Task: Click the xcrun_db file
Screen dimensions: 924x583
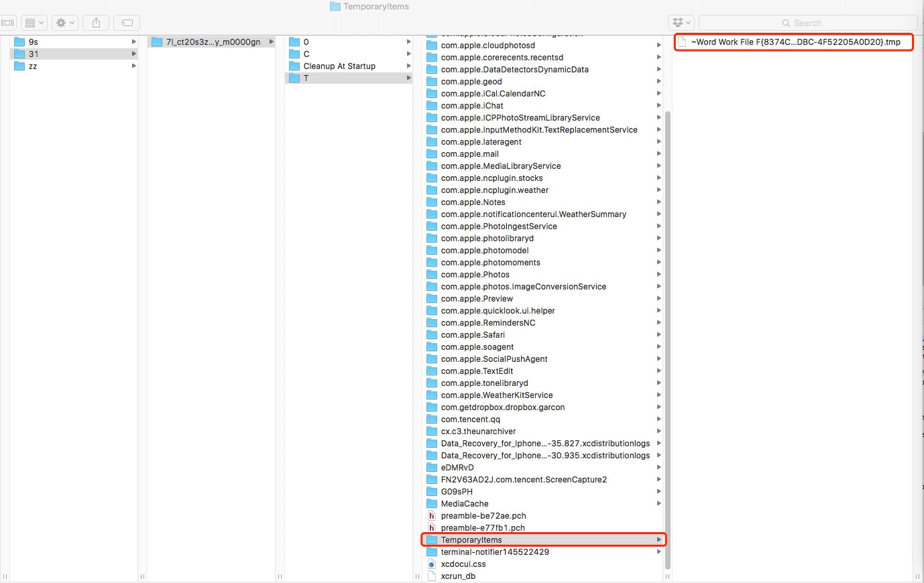Action: 458,576
